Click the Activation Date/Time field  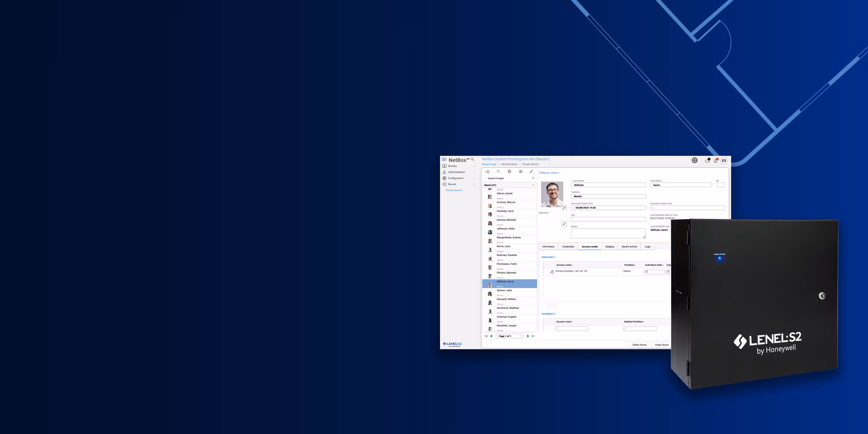click(x=608, y=208)
